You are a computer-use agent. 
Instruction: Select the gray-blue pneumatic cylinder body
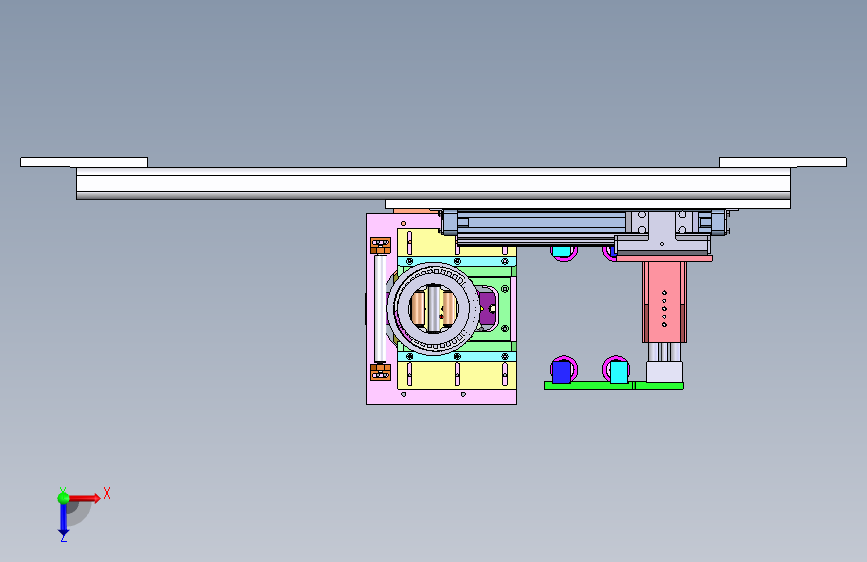click(541, 223)
